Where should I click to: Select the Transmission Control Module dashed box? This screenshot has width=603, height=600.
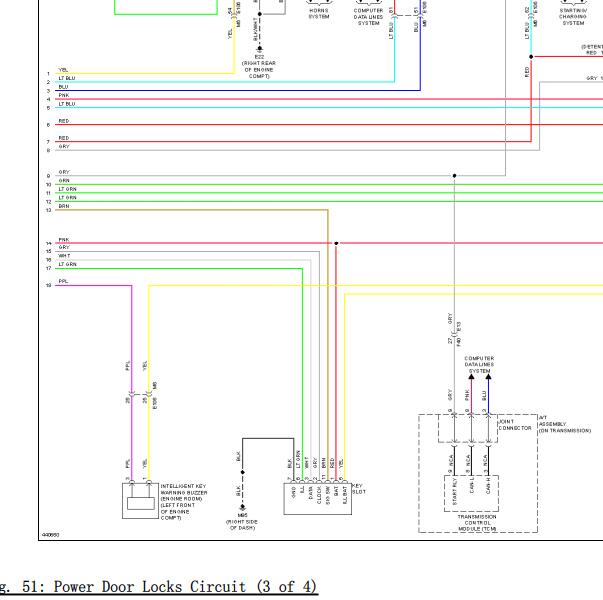coord(471,493)
